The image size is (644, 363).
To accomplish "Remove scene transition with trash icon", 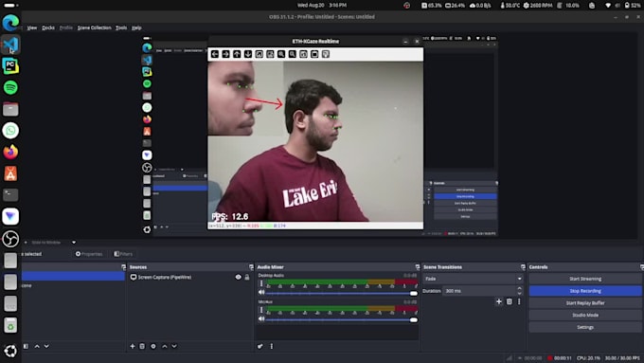I will pos(510,301).
